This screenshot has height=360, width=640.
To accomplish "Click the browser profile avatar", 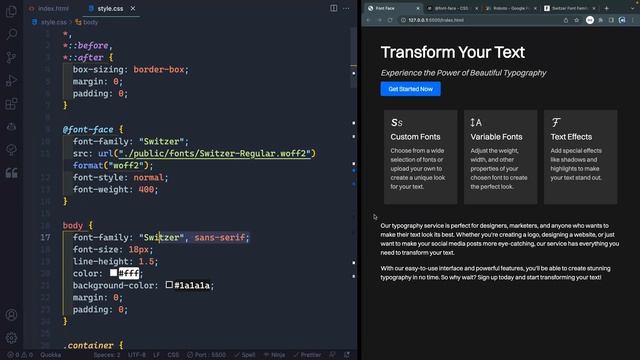I will (x=622, y=20).
